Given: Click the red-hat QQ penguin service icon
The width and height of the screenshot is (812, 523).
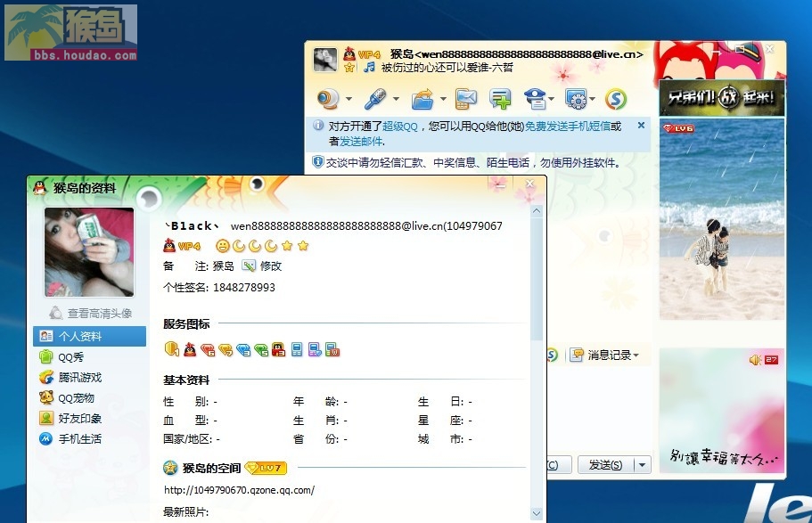Looking at the screenshot, I should (x=190, y=350).
